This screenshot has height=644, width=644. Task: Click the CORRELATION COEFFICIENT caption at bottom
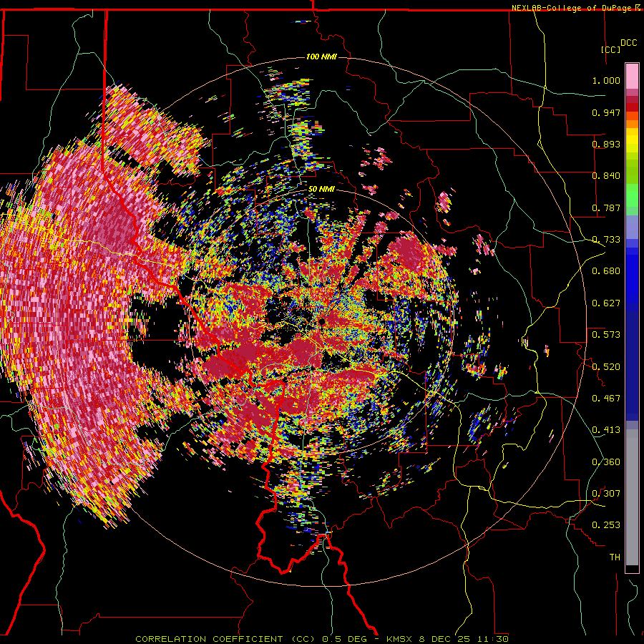322,639
